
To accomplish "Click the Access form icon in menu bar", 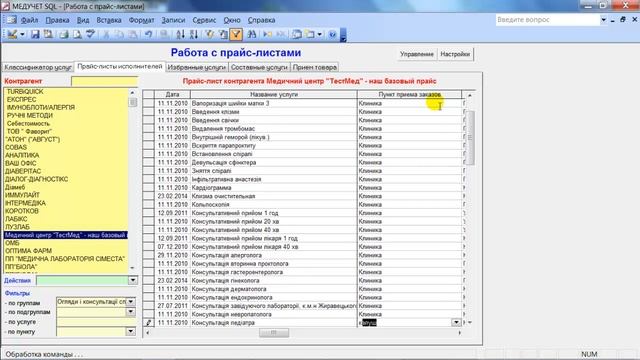I will [11, 20].
